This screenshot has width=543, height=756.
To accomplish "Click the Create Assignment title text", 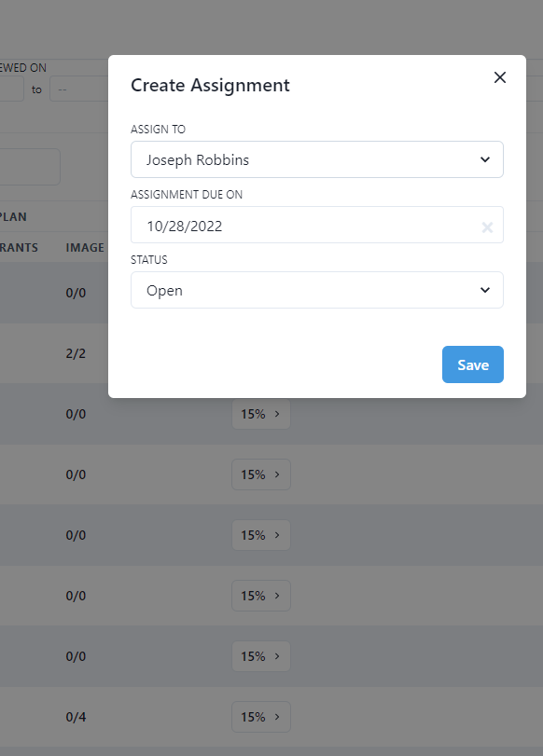I will point(210,86).
